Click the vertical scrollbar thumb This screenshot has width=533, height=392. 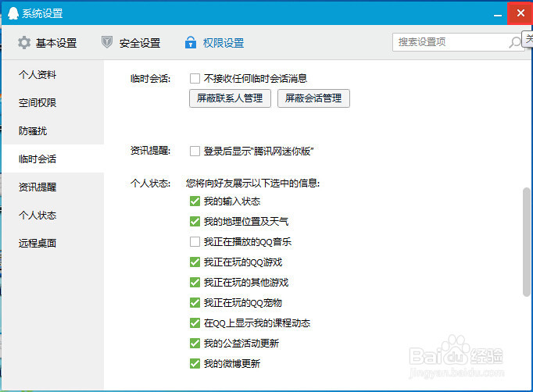tap(526, 242)
